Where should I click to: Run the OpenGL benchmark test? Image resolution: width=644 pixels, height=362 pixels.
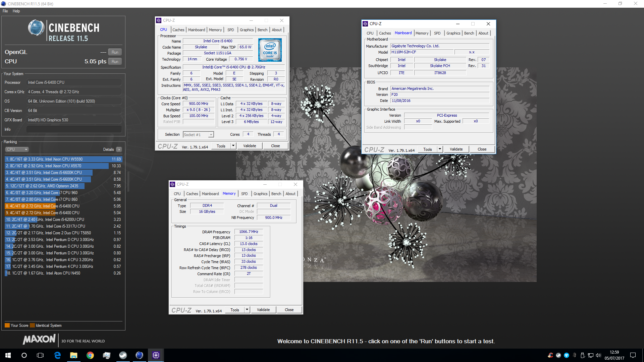pyautogui.click(x=115, y=52)
